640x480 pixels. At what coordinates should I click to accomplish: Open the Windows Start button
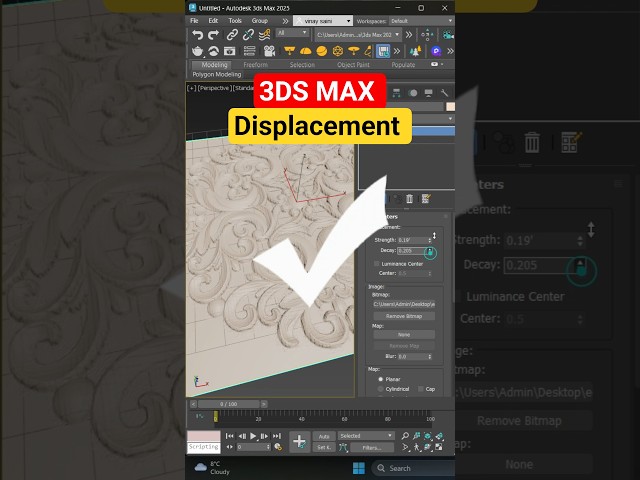(x=359, y=468)
